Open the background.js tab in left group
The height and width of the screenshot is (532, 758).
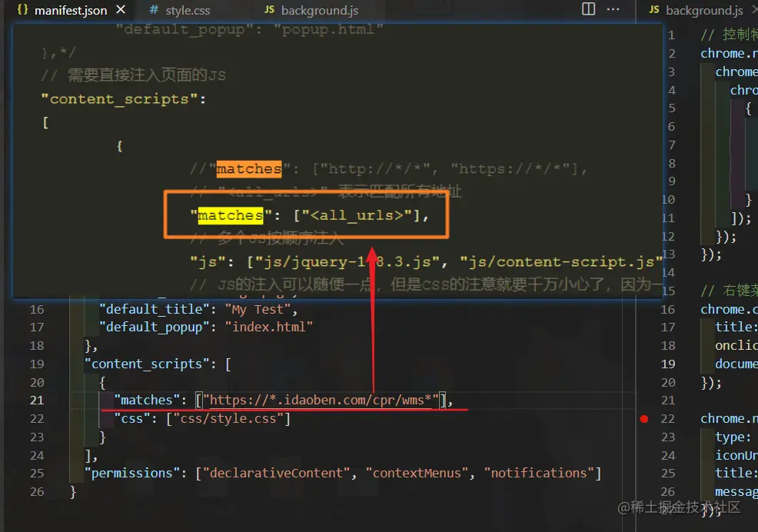(320, 10)
